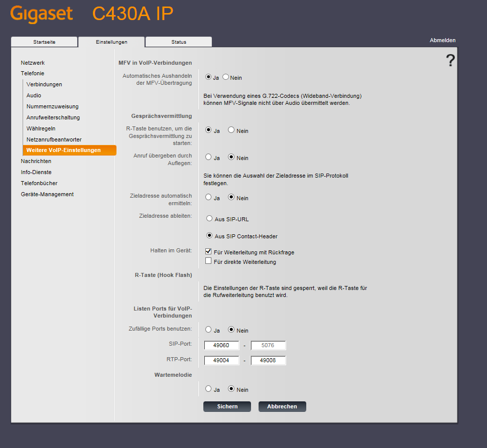Select Ja for Zufällige Ports benutzen
This screenshot has width=487, height=448.
pos(208,330)
